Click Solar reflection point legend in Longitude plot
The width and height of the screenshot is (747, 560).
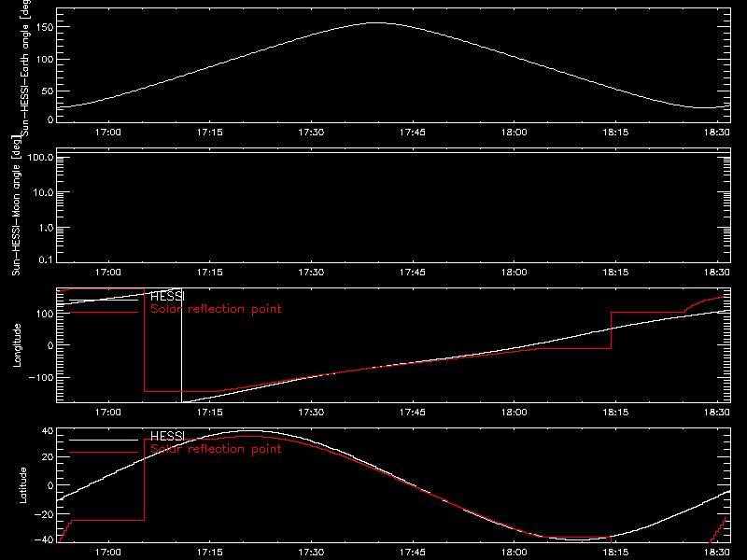pos(216,309)
